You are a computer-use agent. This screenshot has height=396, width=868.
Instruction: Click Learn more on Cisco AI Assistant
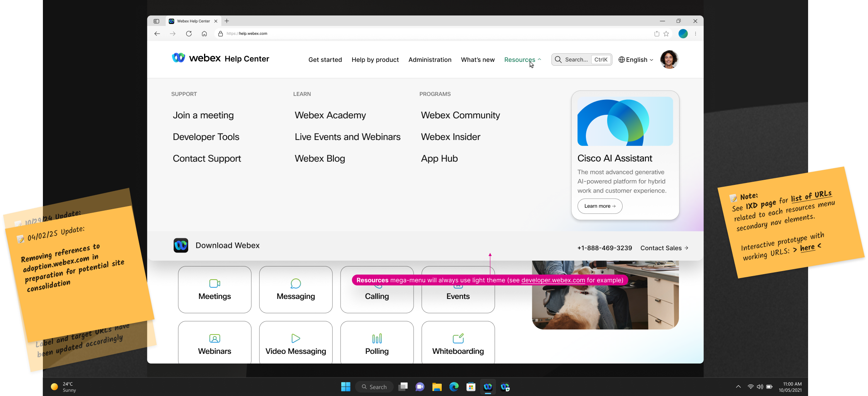pyautogui.click(x=599, y=206)
